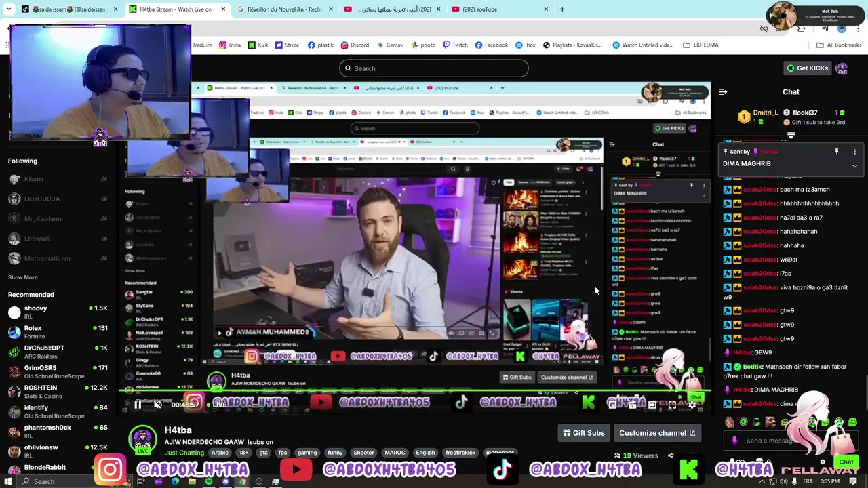Open stream player settings gear
868x488 pixels.
click(x=692, y=405)
